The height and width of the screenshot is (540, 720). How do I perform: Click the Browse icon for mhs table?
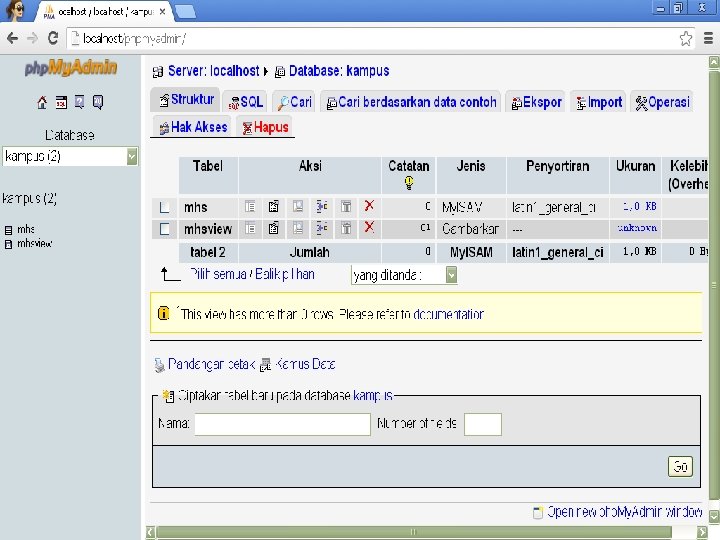click(250, 207)
